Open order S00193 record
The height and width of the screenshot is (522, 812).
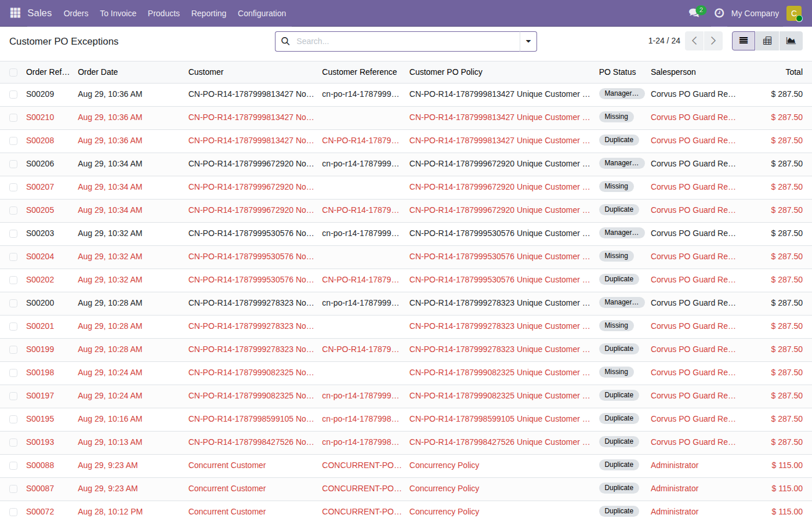(40, 442)
